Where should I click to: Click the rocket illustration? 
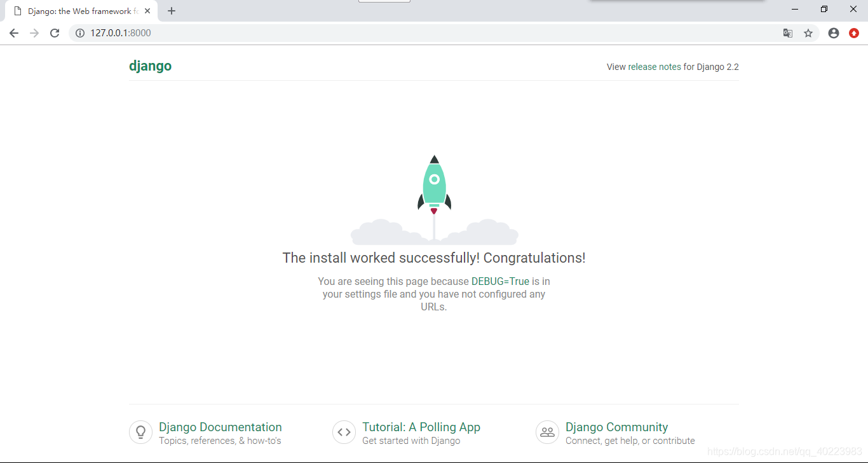point(435,200)
